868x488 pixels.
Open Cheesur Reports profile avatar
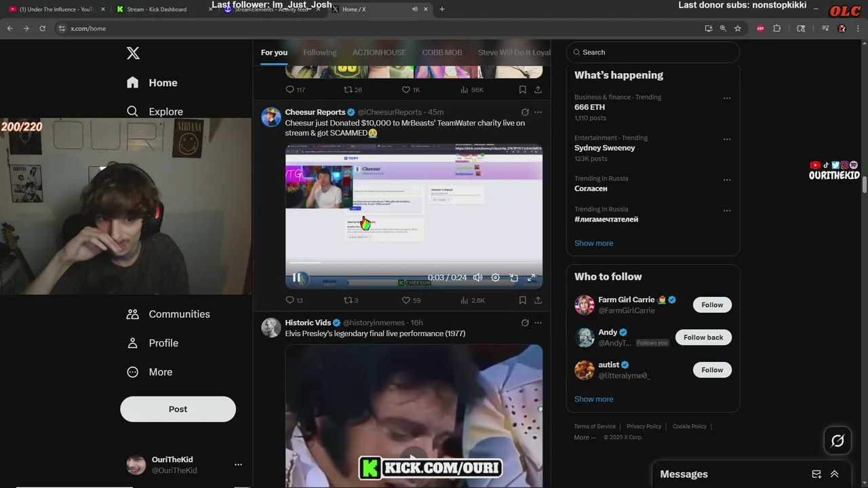pyautogui.click(x=271, y=117)
